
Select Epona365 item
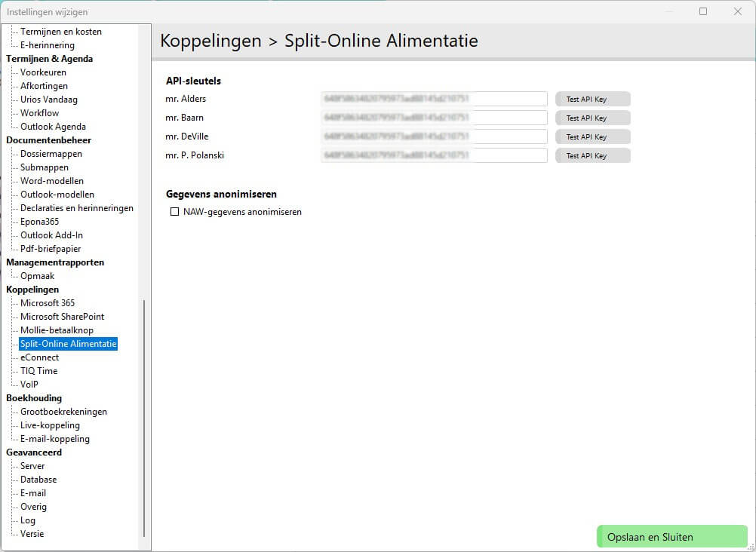coord(39,221)
